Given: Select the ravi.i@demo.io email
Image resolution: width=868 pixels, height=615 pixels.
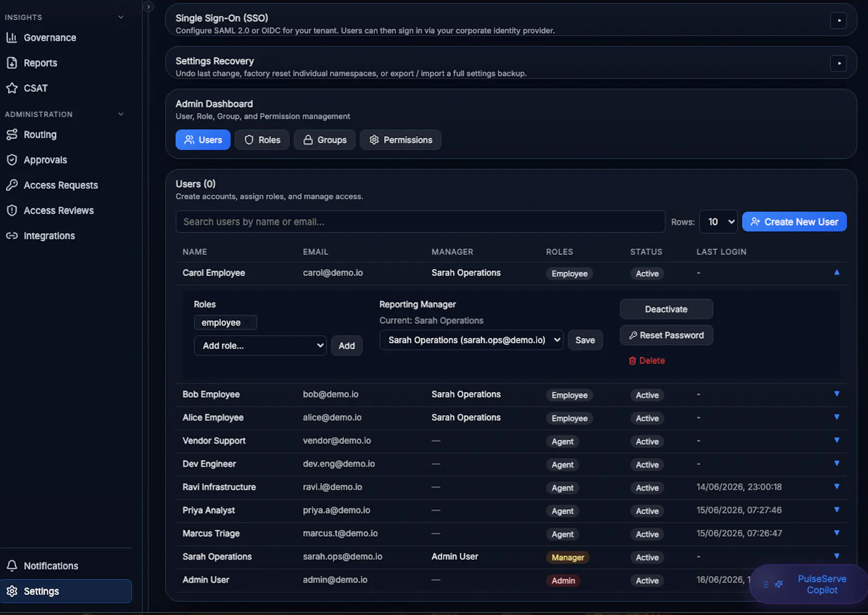Looking at the screenshot, I should click(333, 487).
